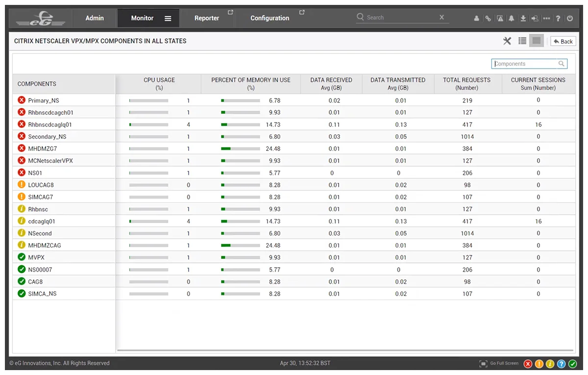Sort by CURRENT SESSIONS column header

pyautogui.click(x=538, y=84)
